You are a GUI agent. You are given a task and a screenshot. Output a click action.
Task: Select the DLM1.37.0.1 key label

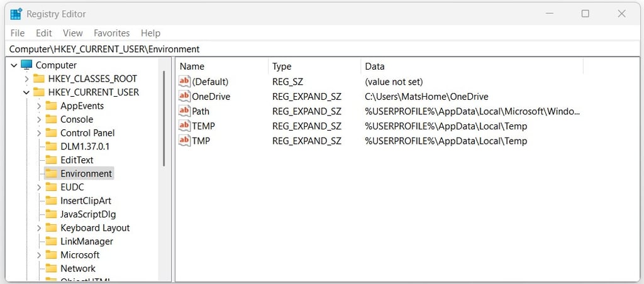coord(85,146)
